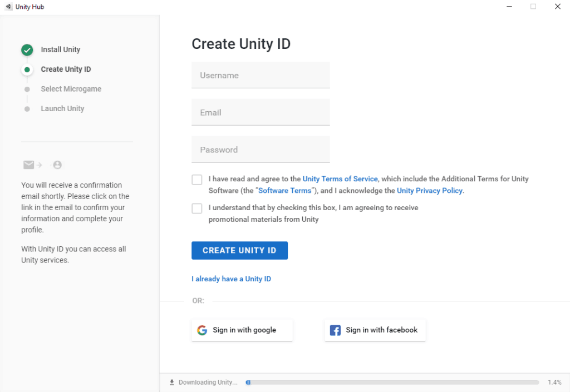The height and width of the screenshot is (392, 570).
Task: Open the Unity Privacy Policy link
Action: (x=430, y=191)
